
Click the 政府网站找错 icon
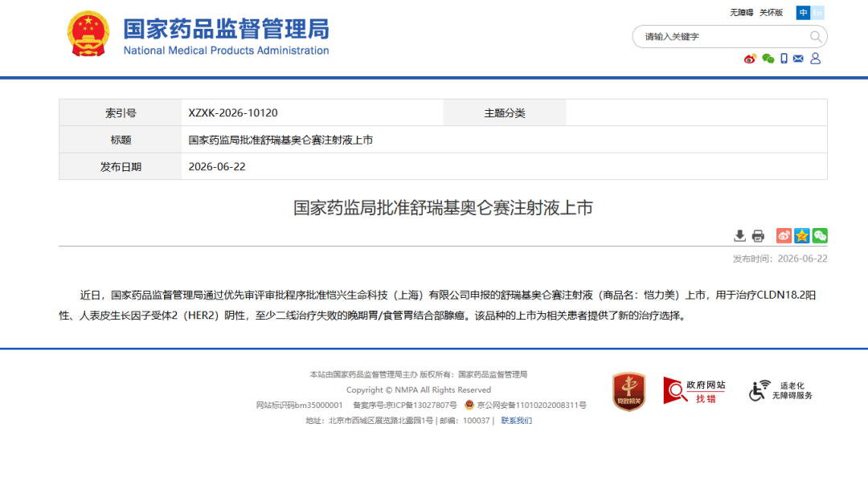click(x=694, y=391)
